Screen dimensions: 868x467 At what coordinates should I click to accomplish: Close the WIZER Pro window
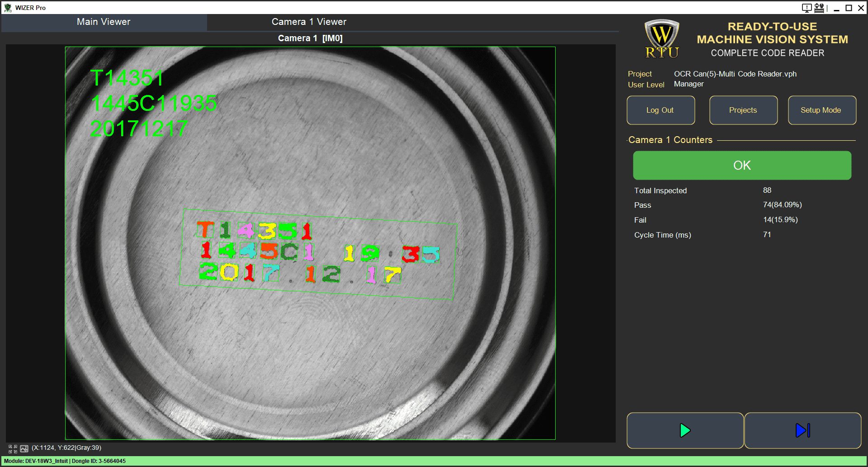pyautogui.click(x=861, y=8)
